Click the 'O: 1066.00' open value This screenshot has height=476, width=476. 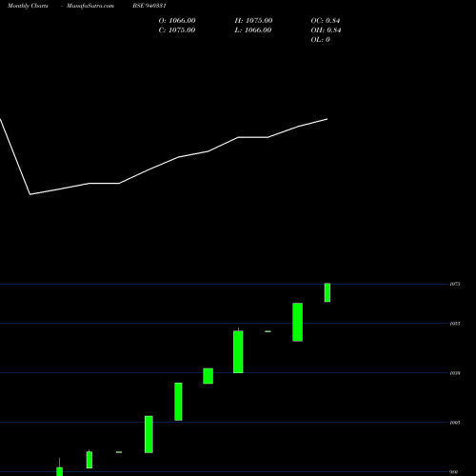[177, 21]
